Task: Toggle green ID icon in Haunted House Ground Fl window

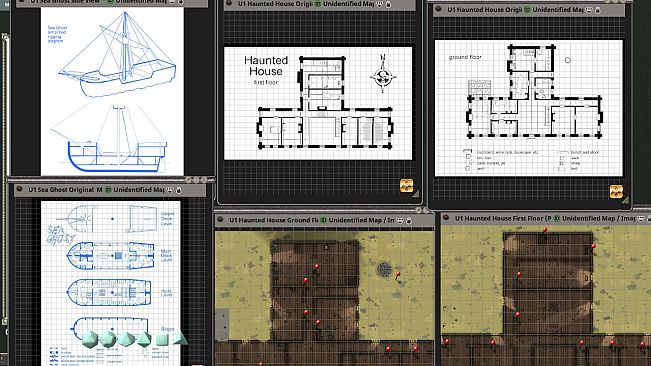Action: (x=324, y=220)
